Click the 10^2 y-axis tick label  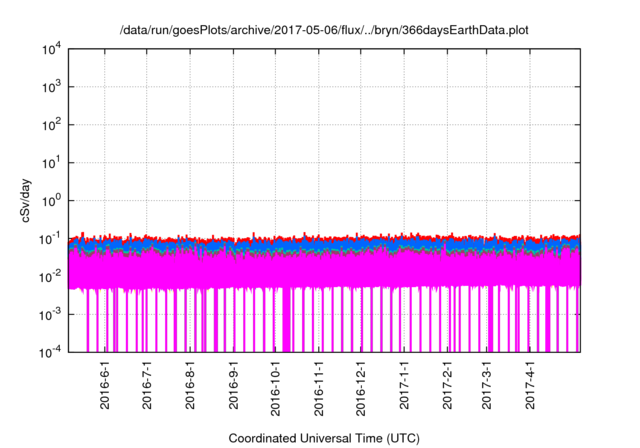(x=51, y=125)
